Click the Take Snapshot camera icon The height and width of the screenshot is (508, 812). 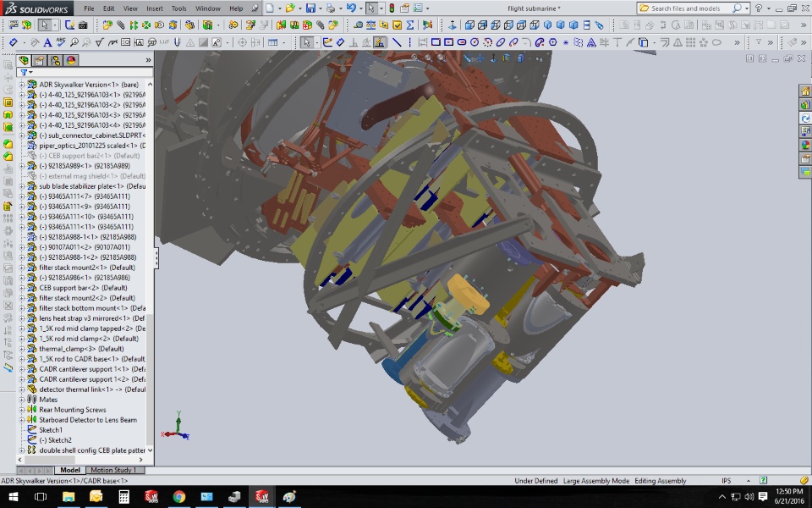tap(82, 25)
